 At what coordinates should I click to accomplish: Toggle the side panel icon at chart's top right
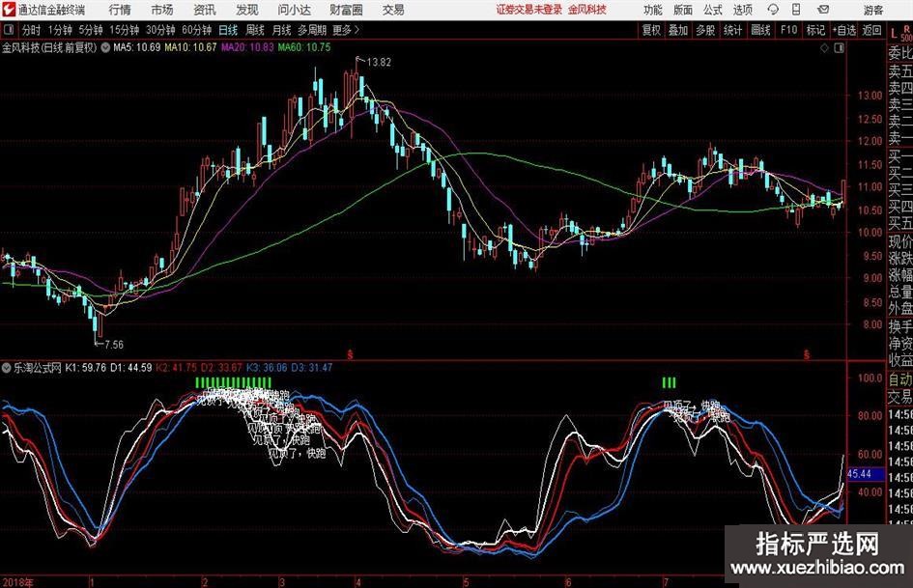click(839, 48)
